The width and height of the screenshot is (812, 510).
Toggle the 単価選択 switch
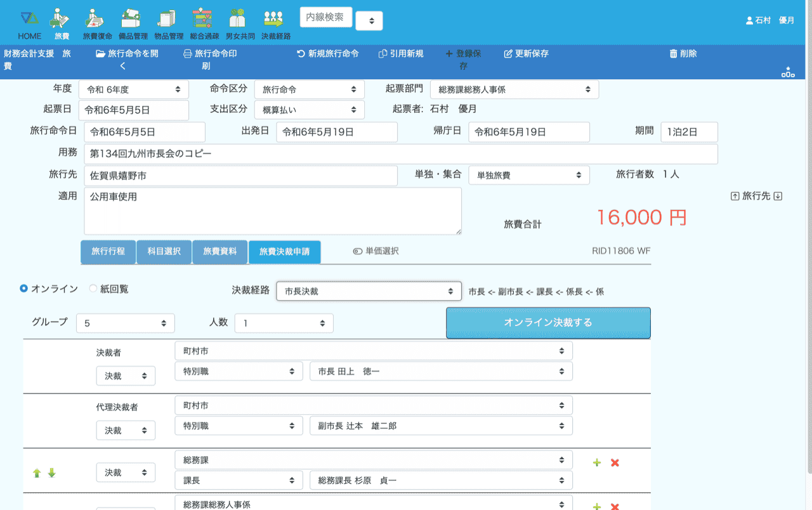point(358,251)
